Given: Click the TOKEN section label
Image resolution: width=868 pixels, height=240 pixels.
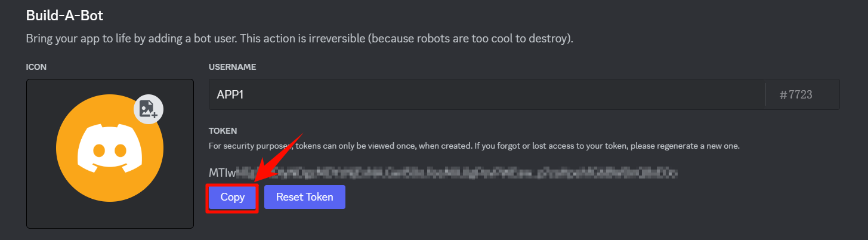Looking at the screenshot, I should (x=223, y=130).
